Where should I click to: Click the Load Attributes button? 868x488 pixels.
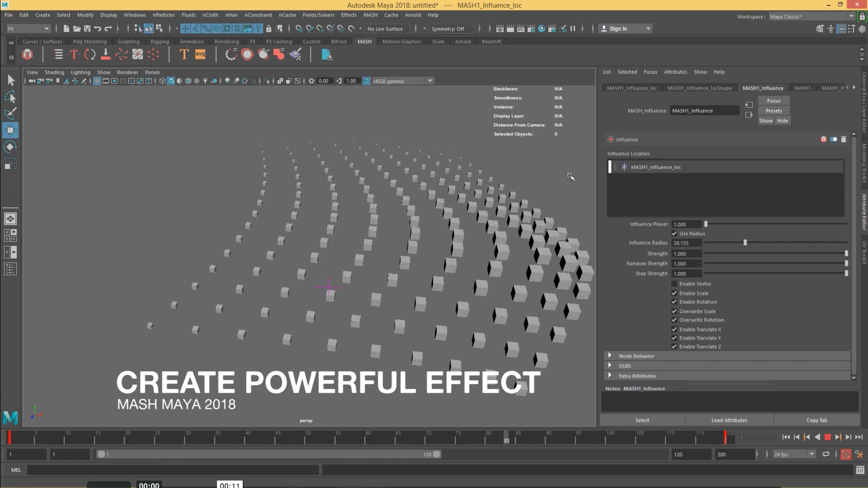pyautogui.click(x=729, y=420)
